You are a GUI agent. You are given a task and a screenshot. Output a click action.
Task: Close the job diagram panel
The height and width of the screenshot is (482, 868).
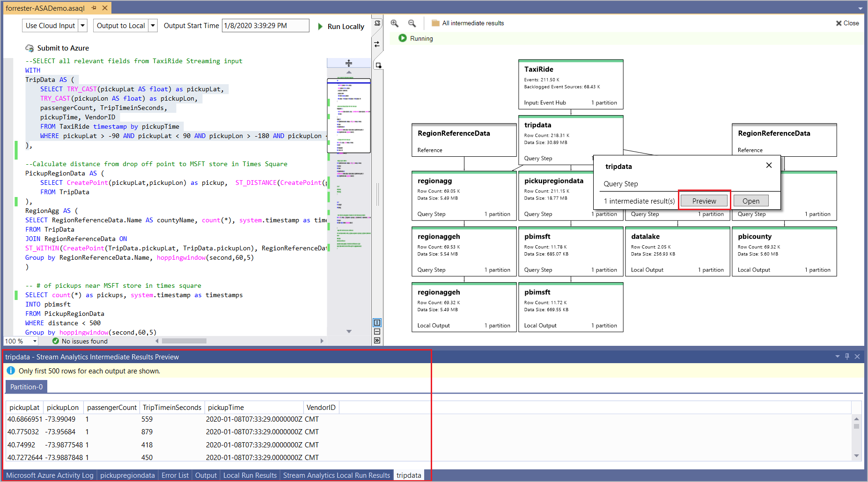click(x=847, y=23)
